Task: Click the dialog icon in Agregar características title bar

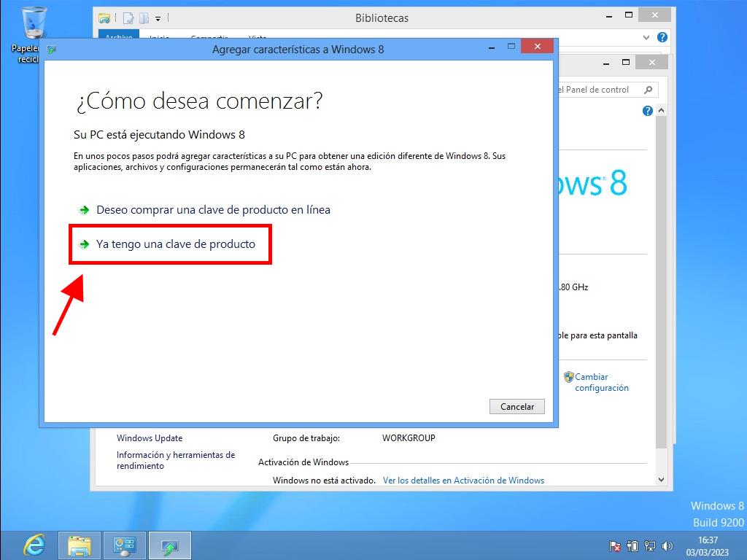Action: tap(52, 50)
